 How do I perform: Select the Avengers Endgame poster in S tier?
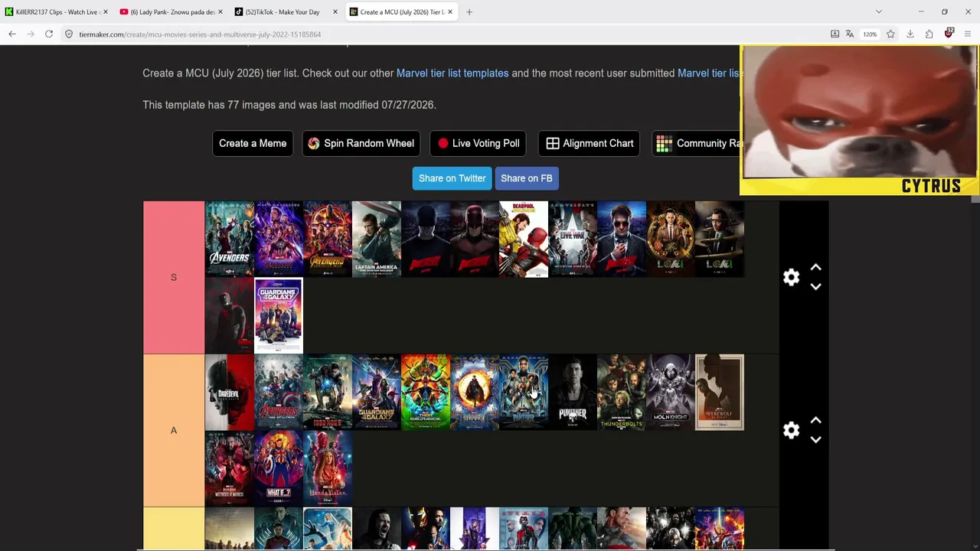tap(279, 239)
